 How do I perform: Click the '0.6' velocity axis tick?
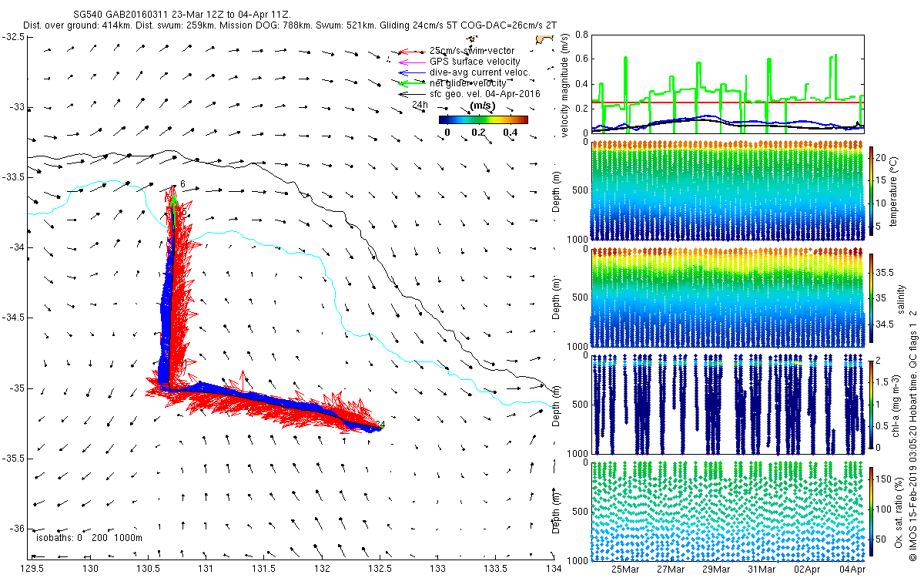[581, 59]
